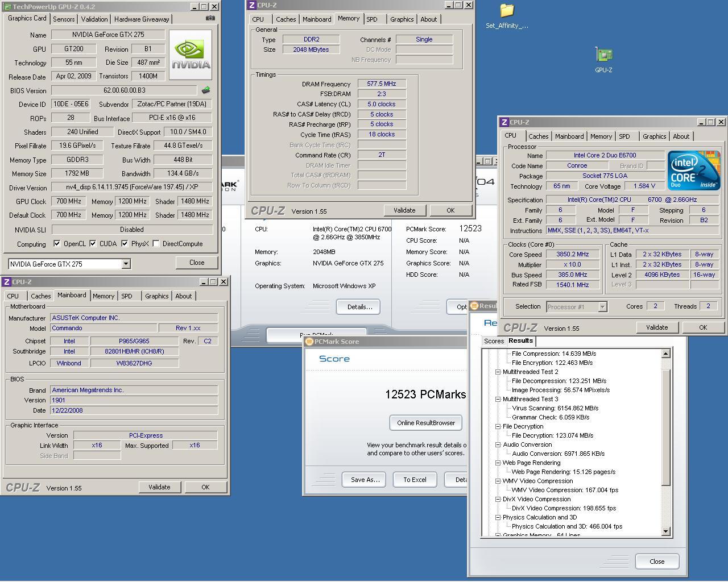Image resolution: width=728 pixels, height=582 pixels.
Task: Click Close in Result details window
Action: [x=657, y=562]
